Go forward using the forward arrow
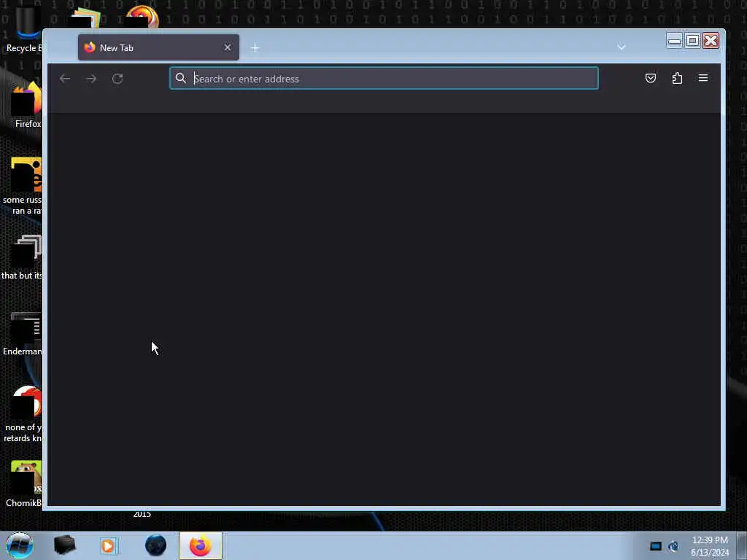The image size is (747, 560). [91, 79]
